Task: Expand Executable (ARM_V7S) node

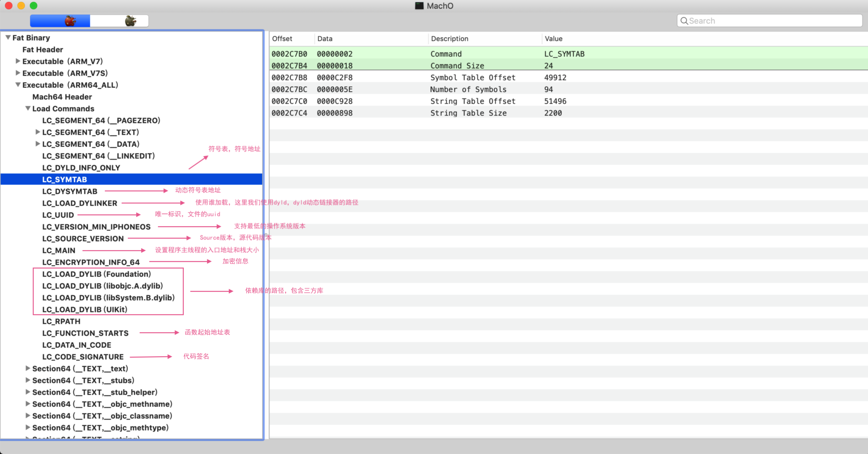Action: coord(18,73)
